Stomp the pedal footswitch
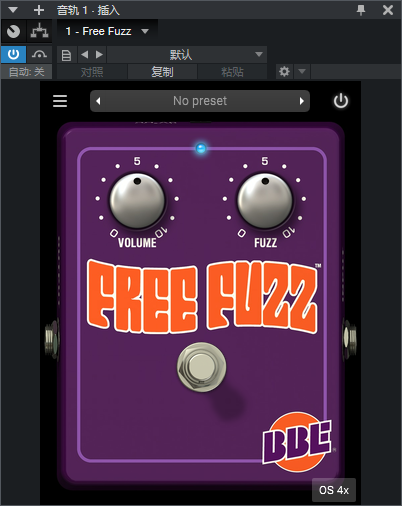Image resolution: width=402 pixels, height=506 pixels. tap(201, 367)
